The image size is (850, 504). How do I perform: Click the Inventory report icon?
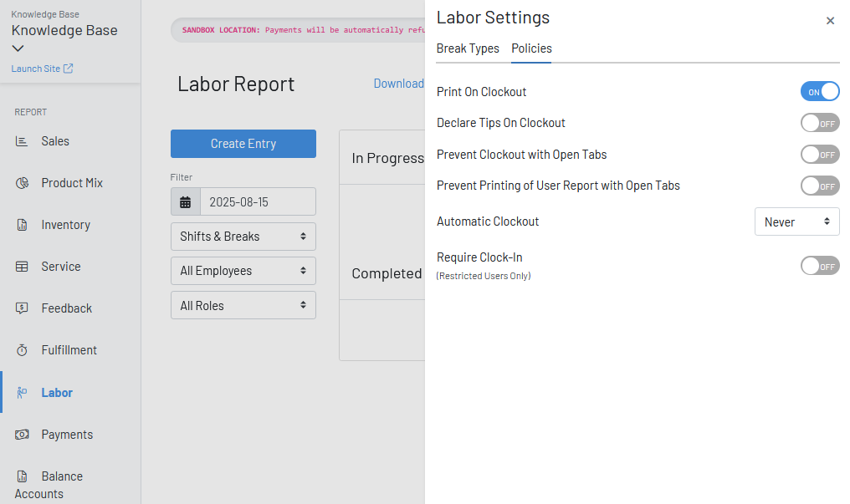click(23, 225)
